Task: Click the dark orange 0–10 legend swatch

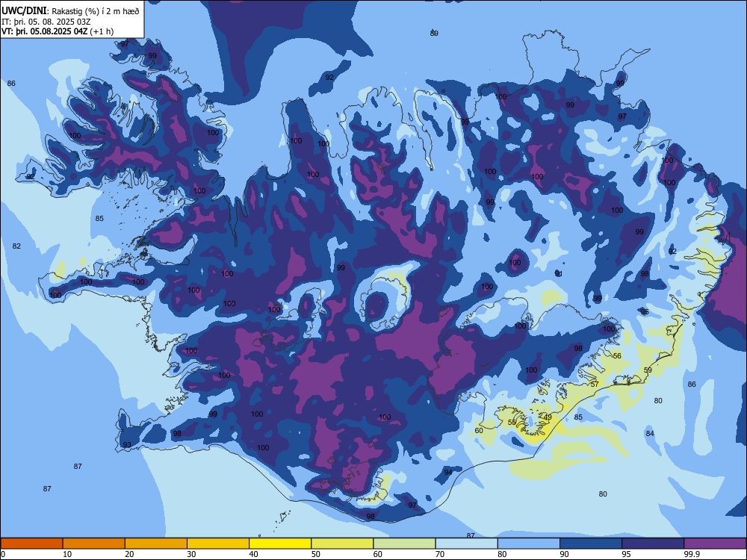Action: pyautogui.click(x=31, y=544)
